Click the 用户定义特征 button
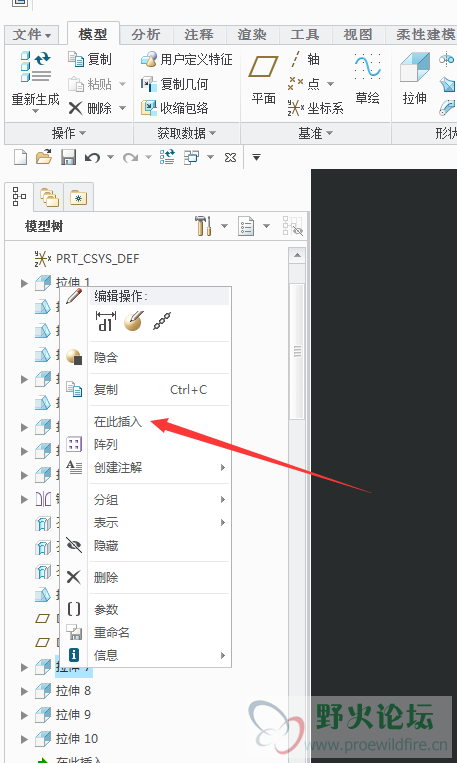 pyautogui.click(x=187, y=59)
